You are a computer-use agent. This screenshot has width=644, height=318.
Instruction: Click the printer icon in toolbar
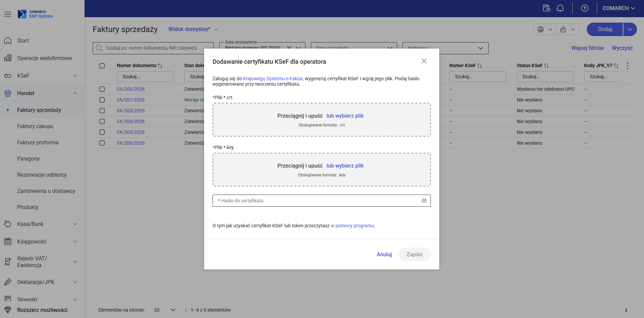pos(541,29)
